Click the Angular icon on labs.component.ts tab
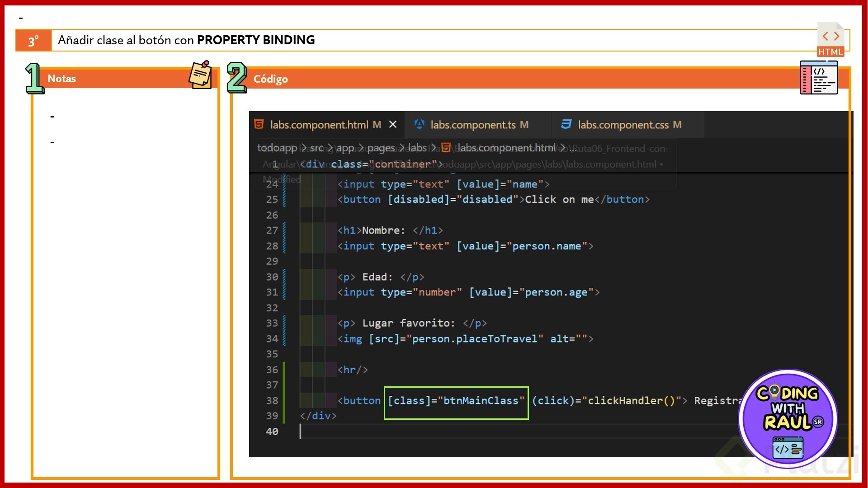Screen dimensions: 868x488 419,124
